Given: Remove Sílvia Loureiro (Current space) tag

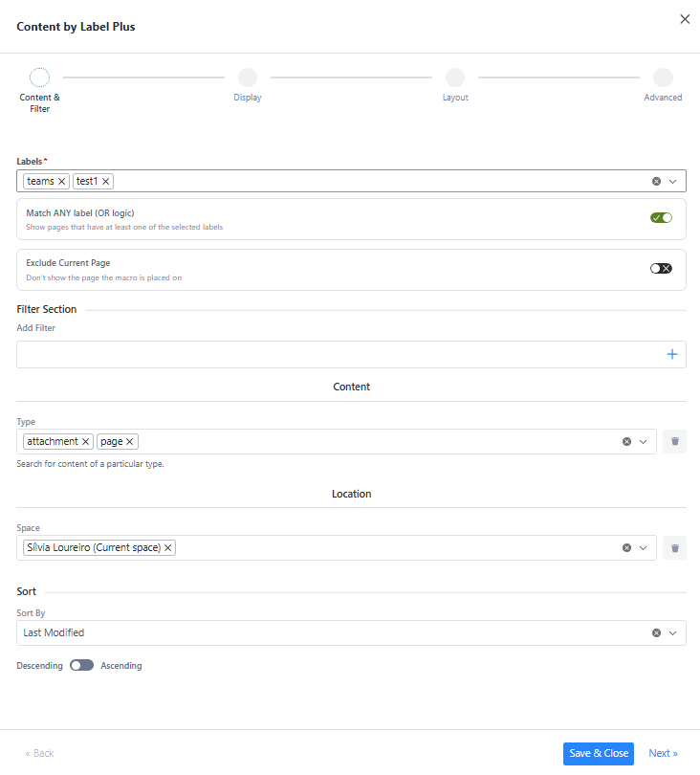Looking at the screenshot, I should 168,547.
